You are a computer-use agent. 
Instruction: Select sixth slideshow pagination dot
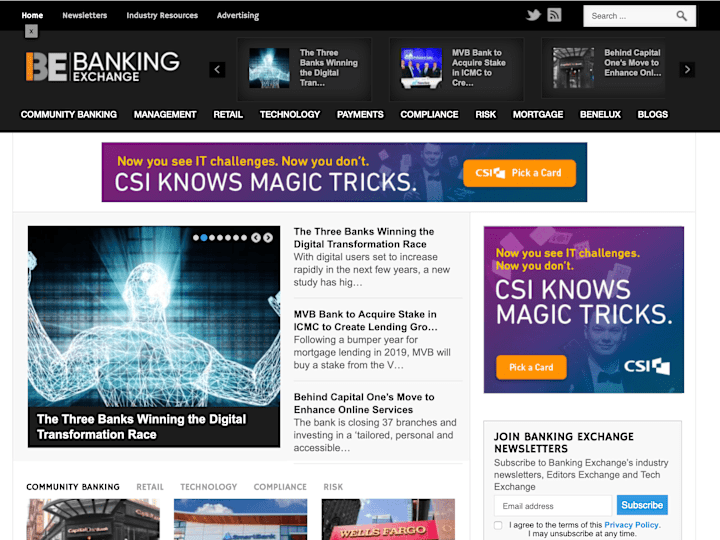click(x=236, y=237)
